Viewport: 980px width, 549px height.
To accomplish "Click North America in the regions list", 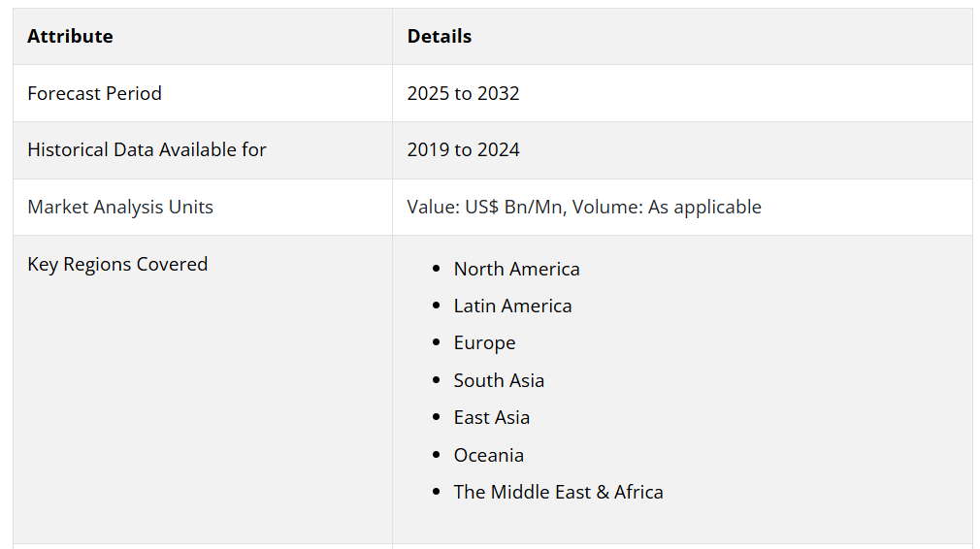I will click(516, 270).
